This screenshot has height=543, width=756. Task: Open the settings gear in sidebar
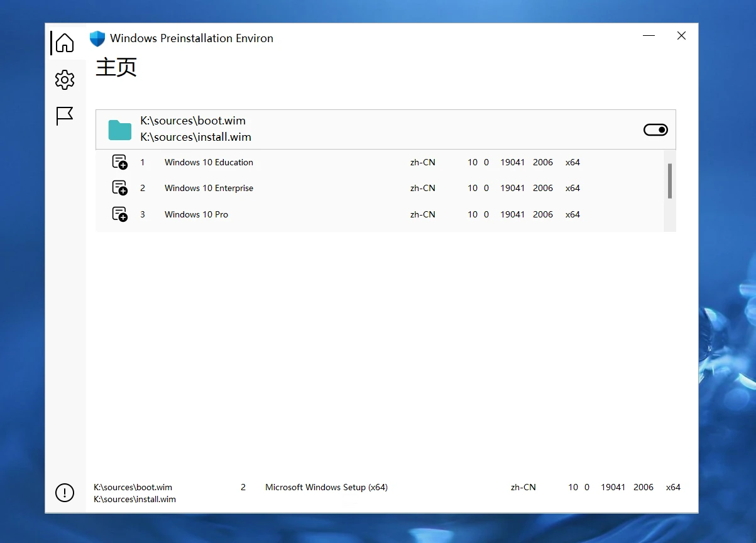click(65, 80)
